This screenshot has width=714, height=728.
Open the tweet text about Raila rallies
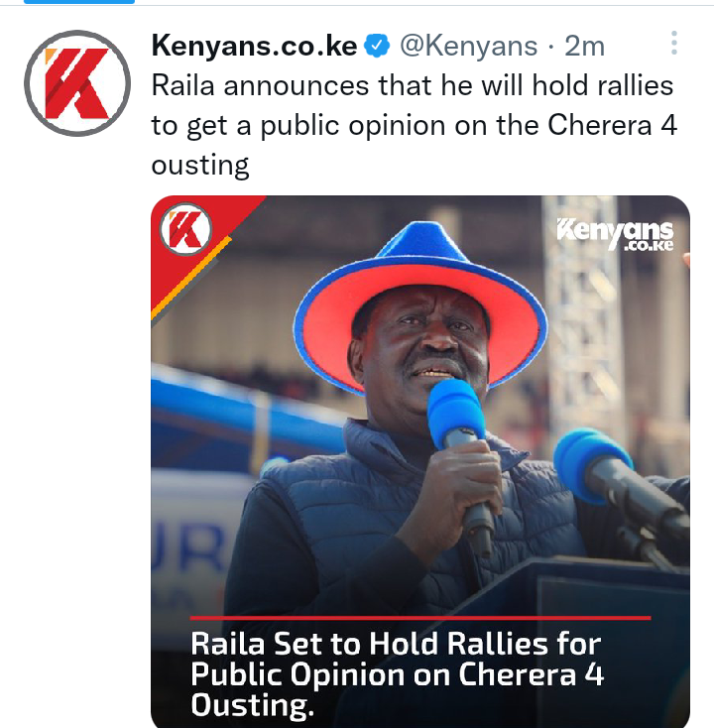(x=415, y=125)
